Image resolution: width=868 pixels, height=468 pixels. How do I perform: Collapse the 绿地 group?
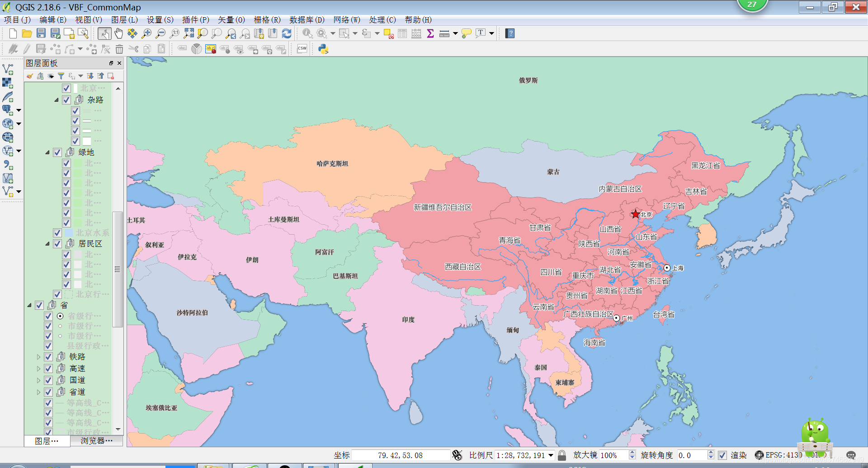click(x=47, y=152)
